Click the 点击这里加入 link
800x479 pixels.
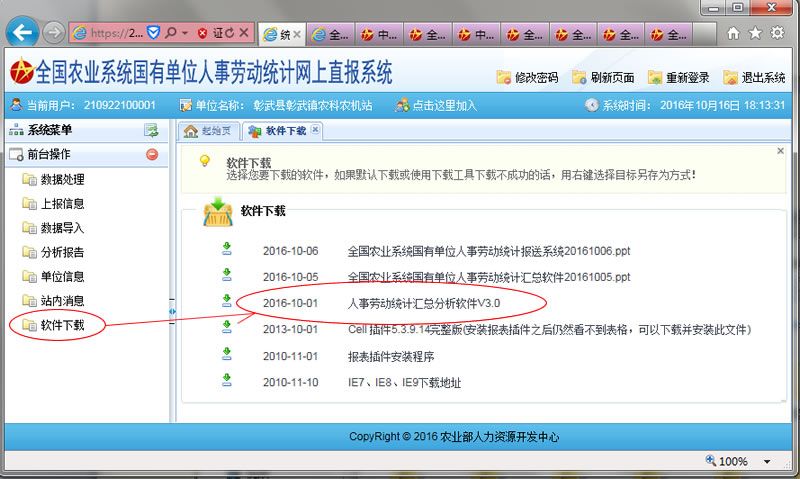pos(436,105)
